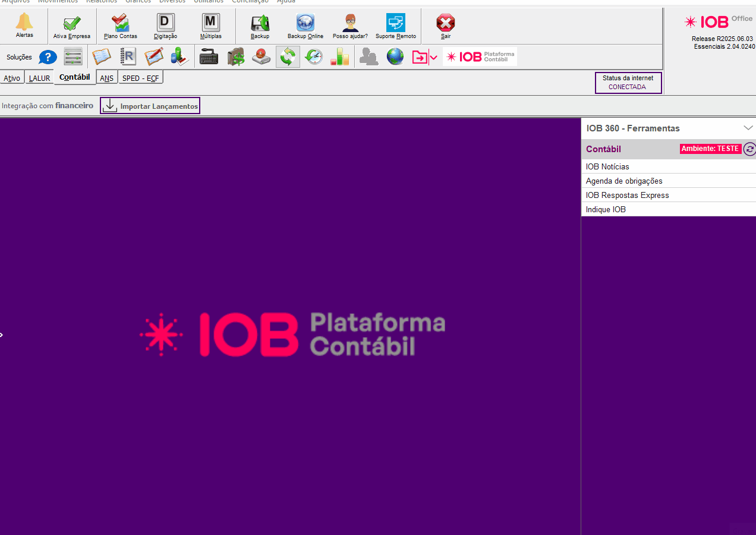756x535 pixels.
Task: Collapse the IOB 360 - Ferramentas panel
Action: click(x=748, y=128)
